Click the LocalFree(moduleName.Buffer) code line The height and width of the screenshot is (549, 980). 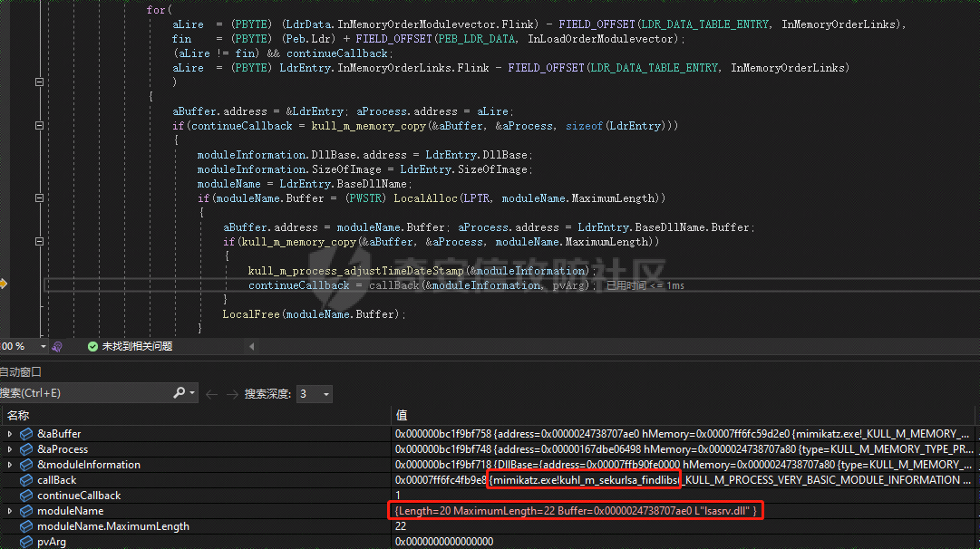tap(314, 314)
